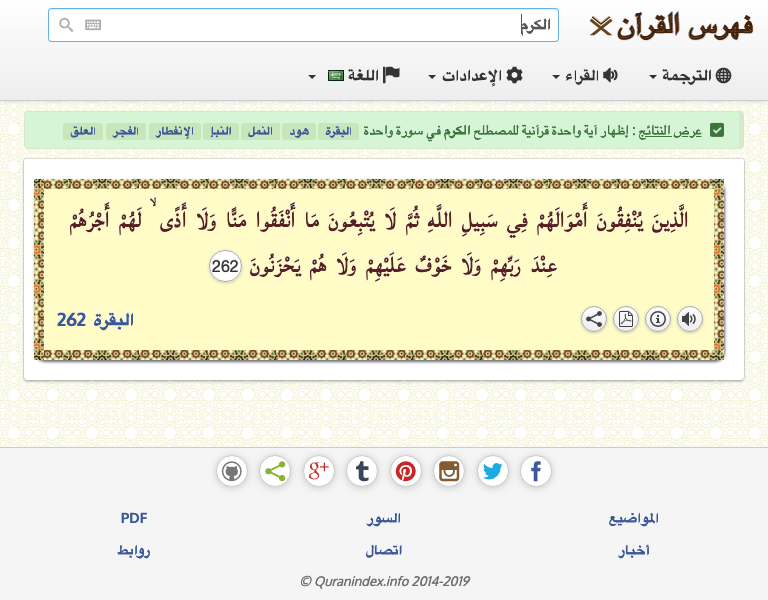Export the verse as PDF icon
Image resolution: width=768 pixels, height=600 pixels.
point(626,319)
